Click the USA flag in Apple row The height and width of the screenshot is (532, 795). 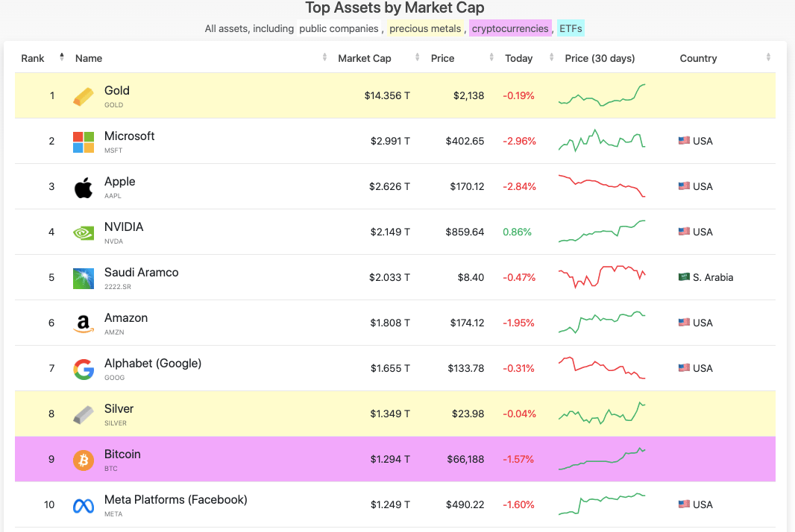[x=684, y=186]
